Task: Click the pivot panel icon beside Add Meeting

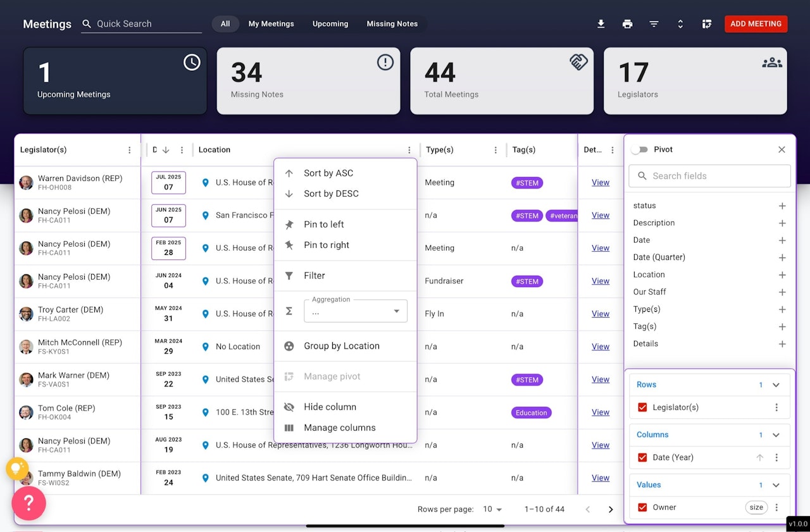Action: pyautogui.click(x=707, y=24)
